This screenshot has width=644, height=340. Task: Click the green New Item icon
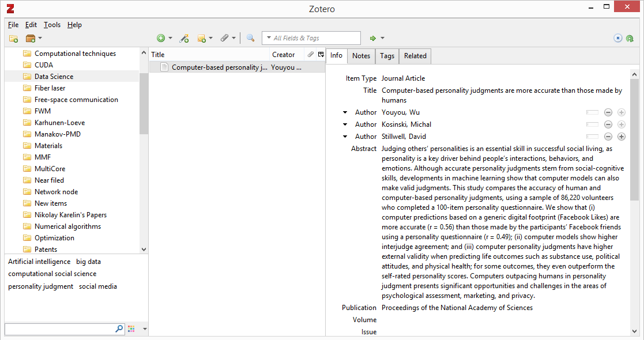[x=161, y=38]
